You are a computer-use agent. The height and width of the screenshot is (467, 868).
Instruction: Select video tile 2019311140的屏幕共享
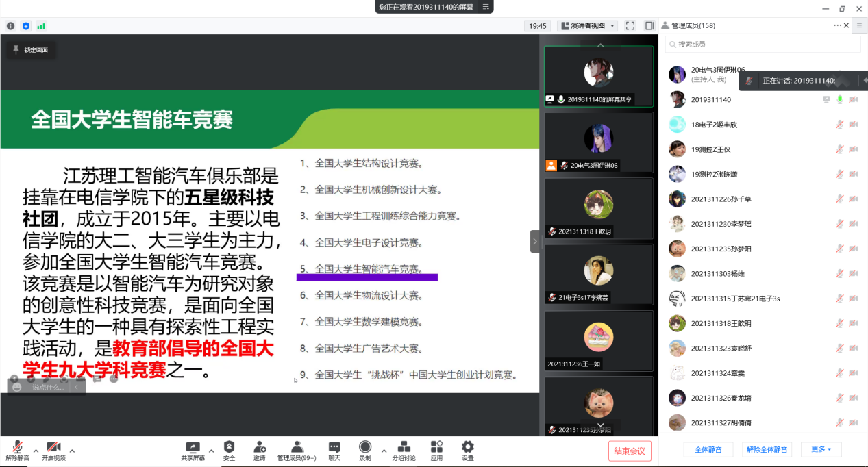click(599, 76)
